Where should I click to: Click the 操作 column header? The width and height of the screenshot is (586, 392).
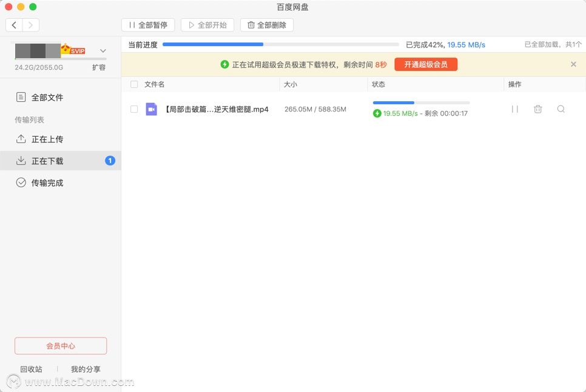click(x=514, y=84)
